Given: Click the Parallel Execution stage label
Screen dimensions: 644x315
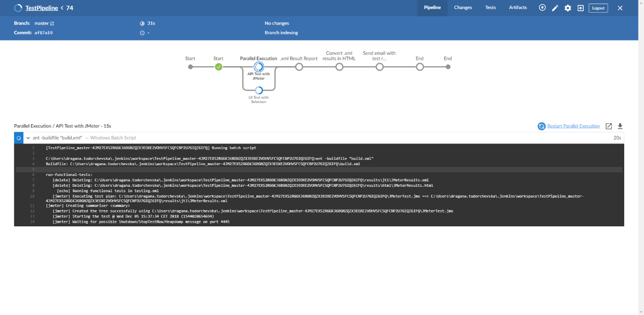Looking at the screenshot, I should [259, 58].
